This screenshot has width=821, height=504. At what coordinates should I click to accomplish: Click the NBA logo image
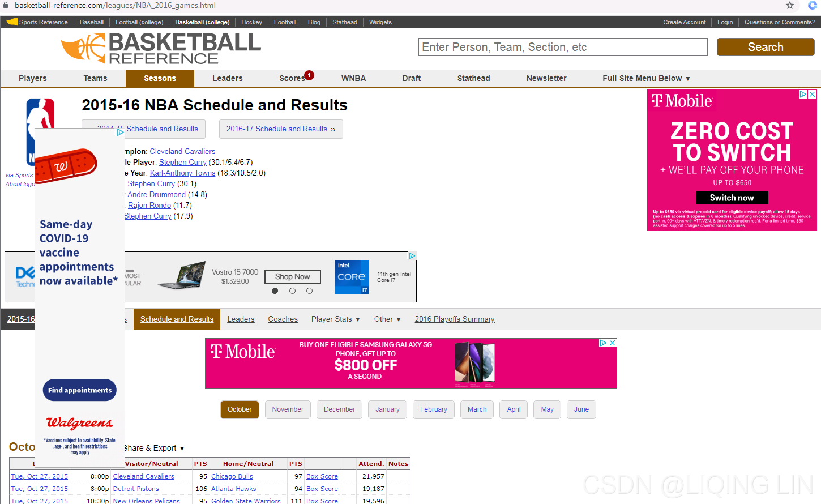click(40, 131)
